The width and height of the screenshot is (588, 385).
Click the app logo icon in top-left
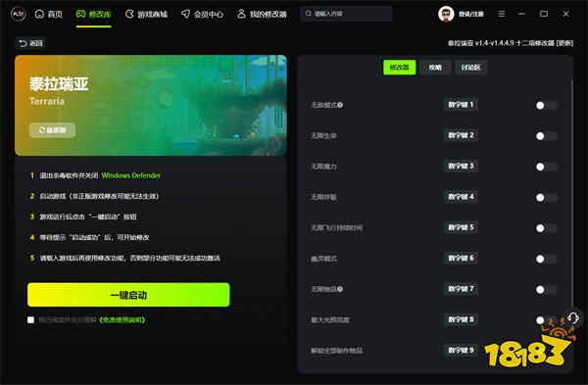18,15
